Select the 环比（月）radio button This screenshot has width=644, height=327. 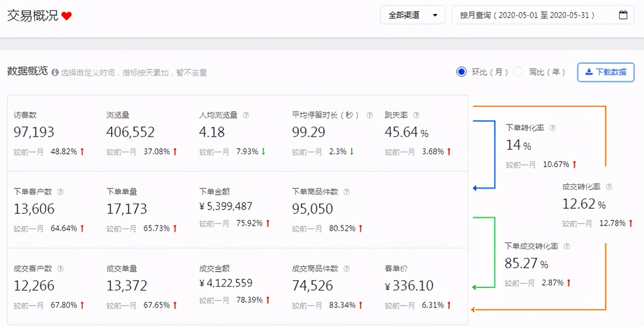click(461, 71)
